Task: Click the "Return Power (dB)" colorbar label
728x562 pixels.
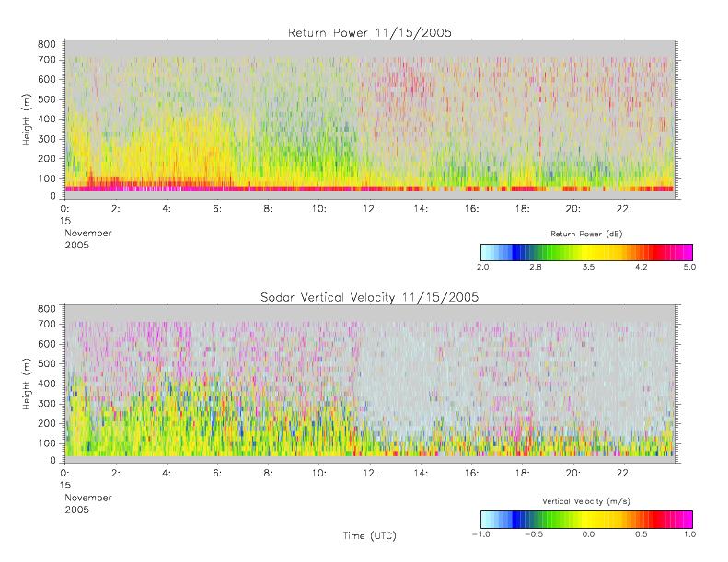Action: pyautogui.click(x=586, y=234)
